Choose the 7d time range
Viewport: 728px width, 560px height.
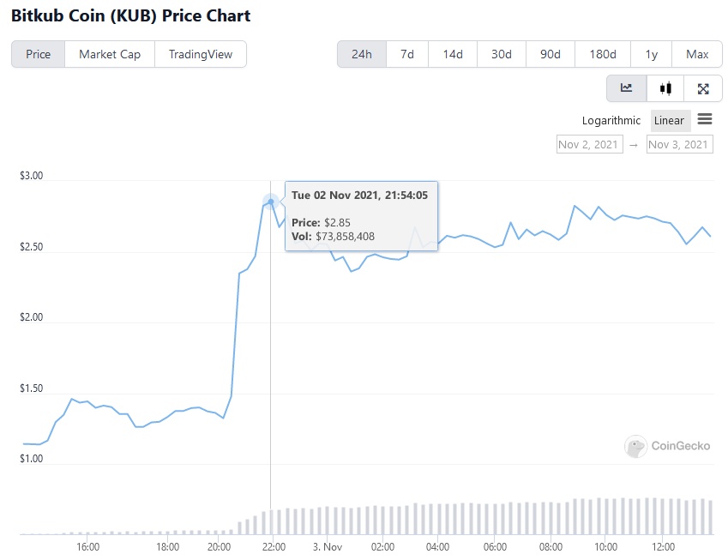point(407,54)
